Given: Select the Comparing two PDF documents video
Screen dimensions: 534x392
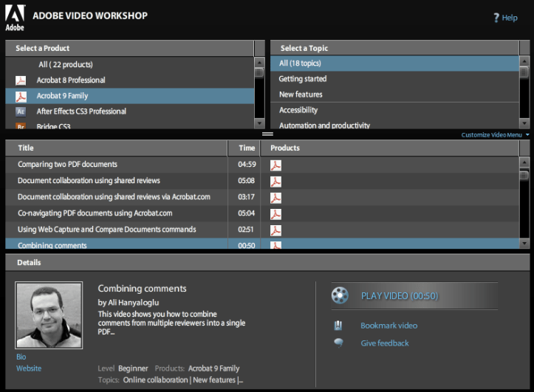Looking at the screenshot, I should point(262,165).
